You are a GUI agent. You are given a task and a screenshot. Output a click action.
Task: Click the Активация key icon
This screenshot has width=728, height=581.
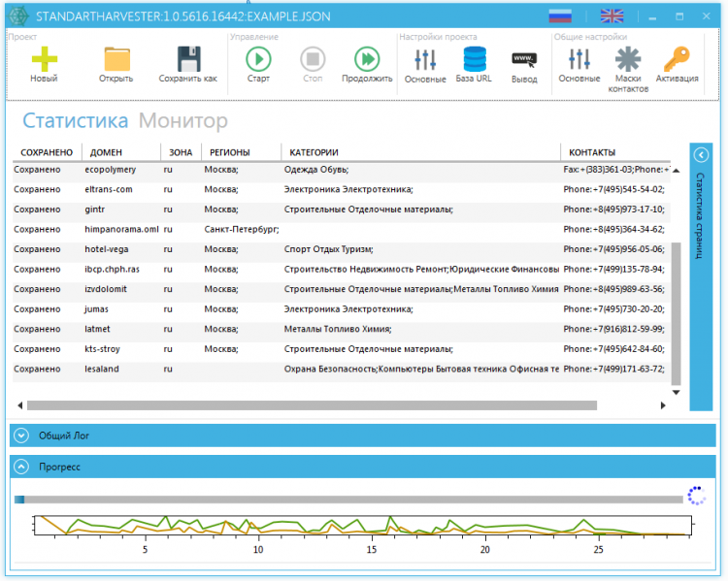coord(677,59)
